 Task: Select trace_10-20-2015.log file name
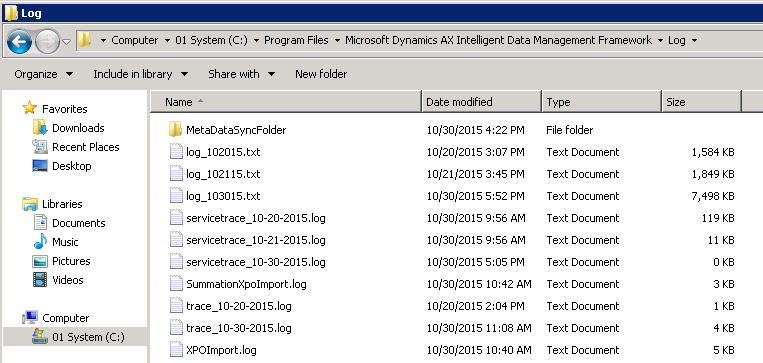click(238, 306)
